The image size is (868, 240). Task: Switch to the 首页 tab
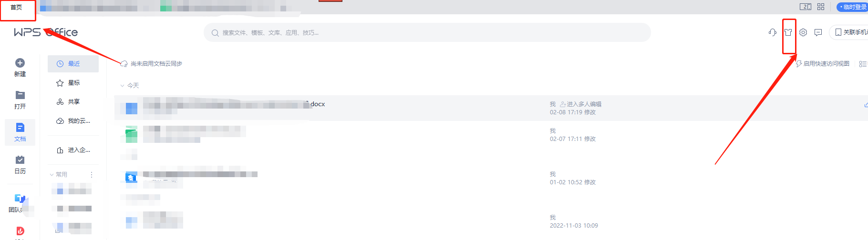pos(17,7)
